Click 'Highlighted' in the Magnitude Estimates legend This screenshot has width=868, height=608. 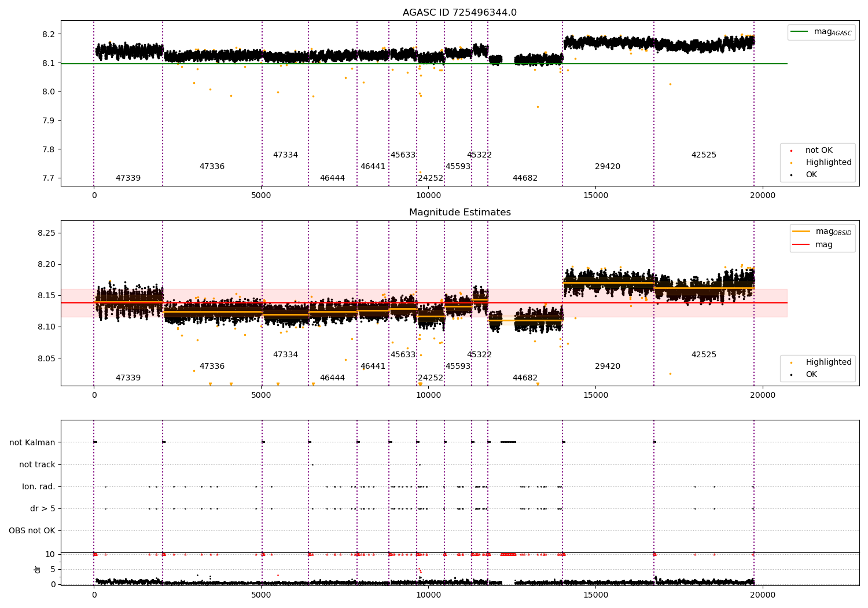(x=822, y=362)
